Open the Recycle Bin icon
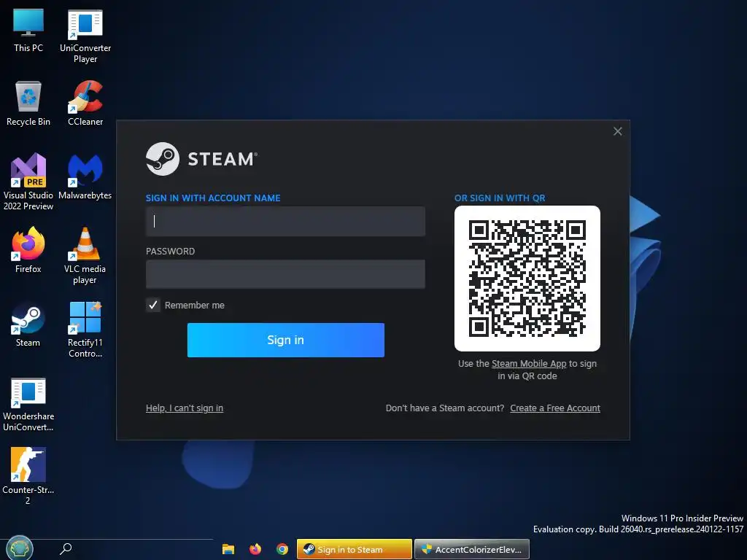Screen dimensions: 747x560 tap(28, 103)
